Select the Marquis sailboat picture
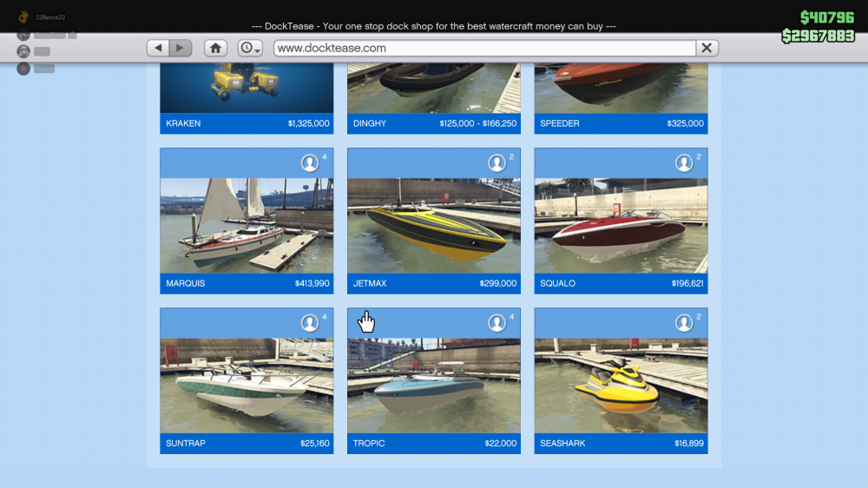 (x=247, y=226)
